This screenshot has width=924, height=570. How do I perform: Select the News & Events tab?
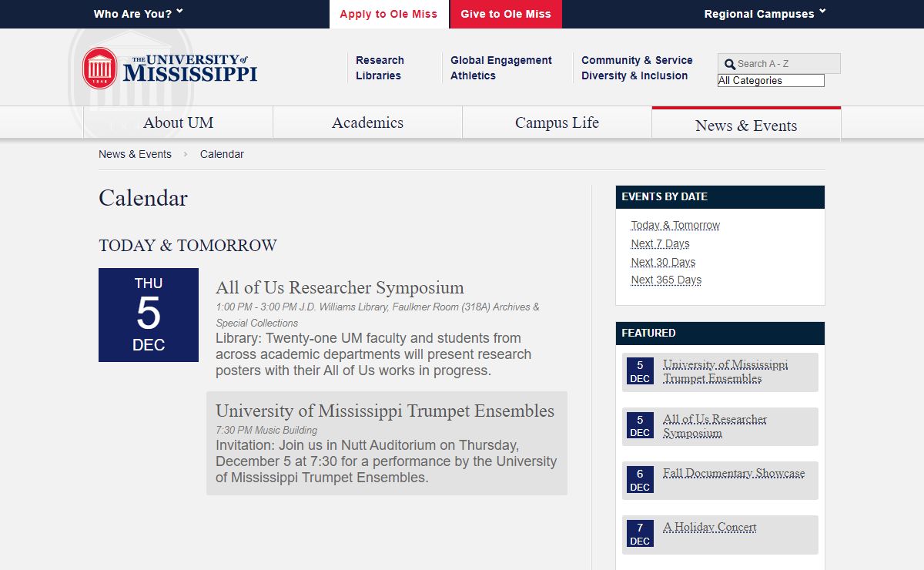pos(746,125)
